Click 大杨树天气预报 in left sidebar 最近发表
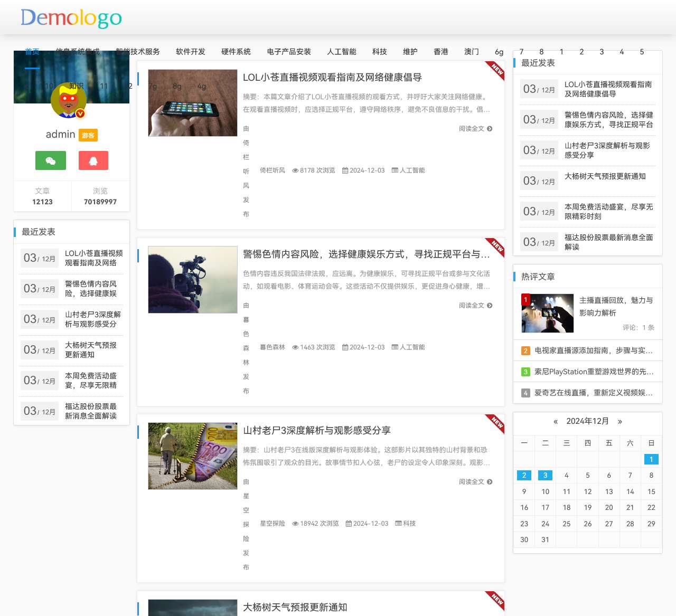 point(91,350)
